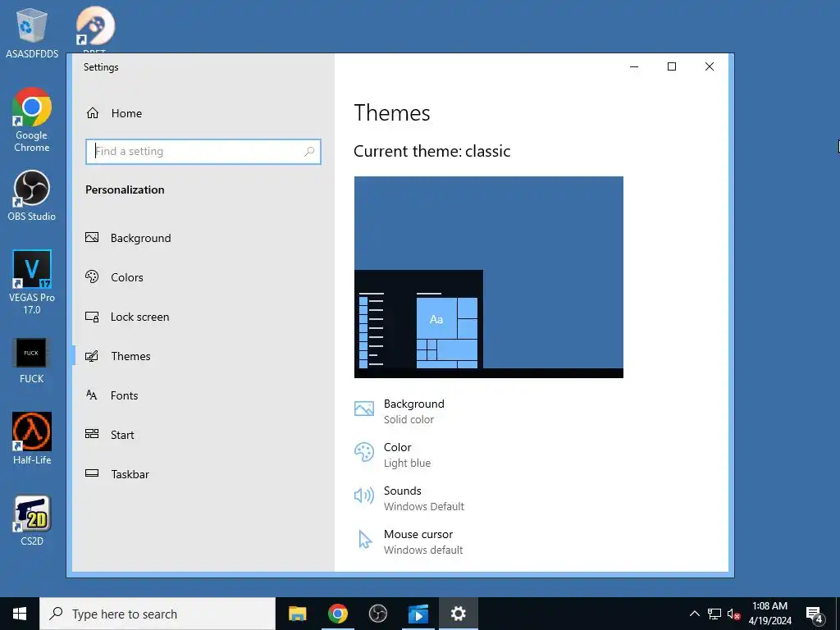Click the 'Current theme: classic' heading
840x630 pixels.
point(431,151)
